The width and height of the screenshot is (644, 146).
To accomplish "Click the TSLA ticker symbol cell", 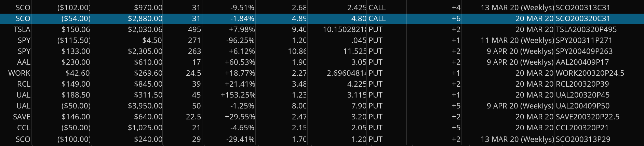I will click(x=22, y=29).
